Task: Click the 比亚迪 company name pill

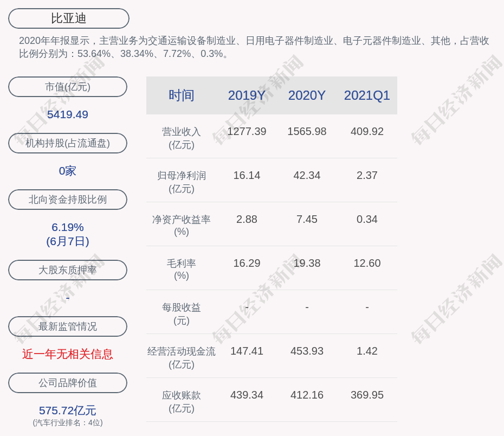Action: [x=69, y=18]
